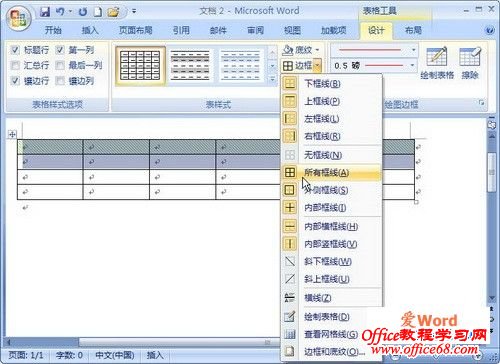500x364 pixels.
Task: Open Shading dropdown (底纹)
Action: [x=317, y=50]
